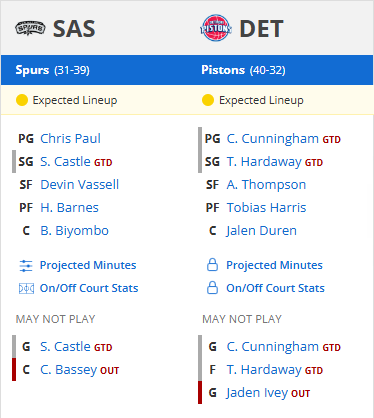Click the lock icon beside Pistons On/Off Court Stats

(x=212, y=288)
